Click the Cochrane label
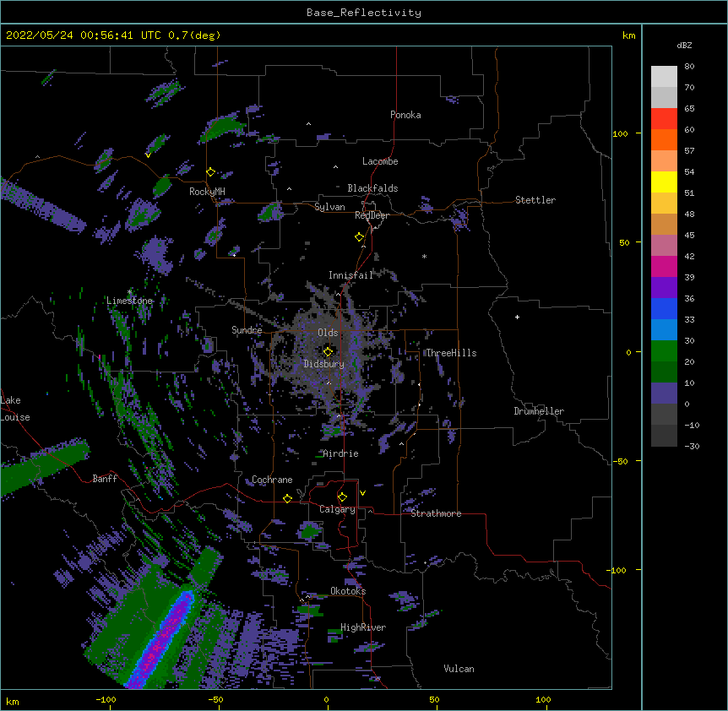This screenshot has width=728, height=711. coord(272,480)
